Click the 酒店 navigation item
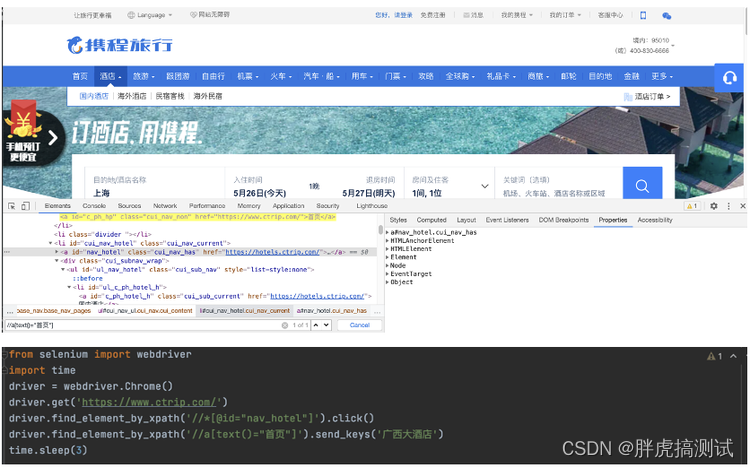 tap(110, 76)
